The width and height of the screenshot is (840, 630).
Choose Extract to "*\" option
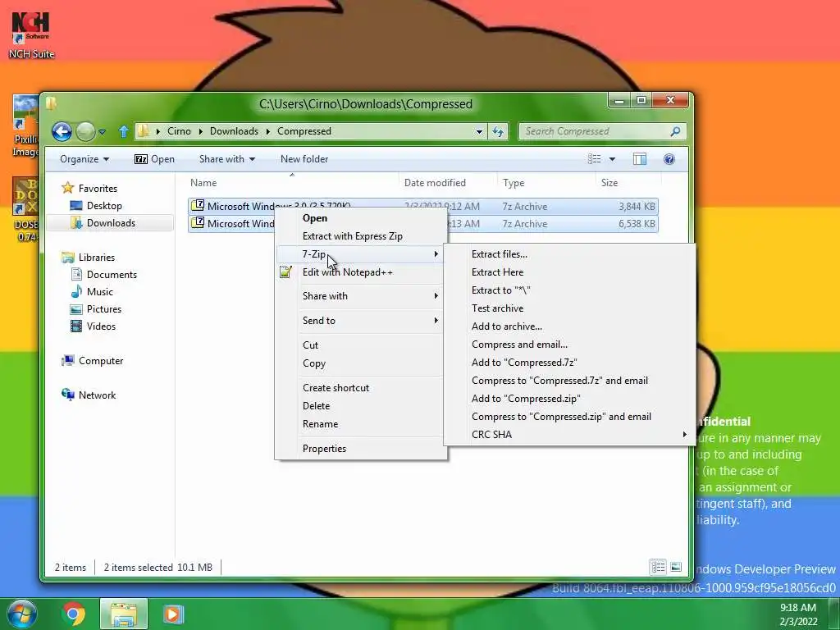(x=569, y=290)
